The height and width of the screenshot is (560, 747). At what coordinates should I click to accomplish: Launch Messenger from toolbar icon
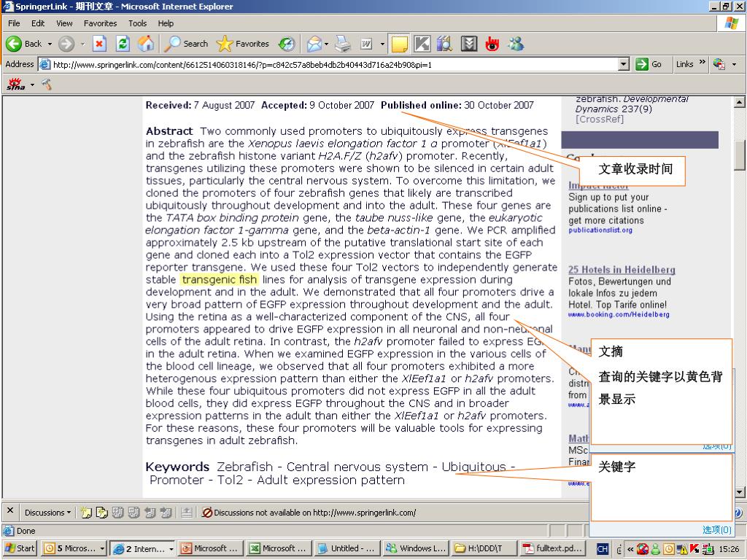point(516,44)
